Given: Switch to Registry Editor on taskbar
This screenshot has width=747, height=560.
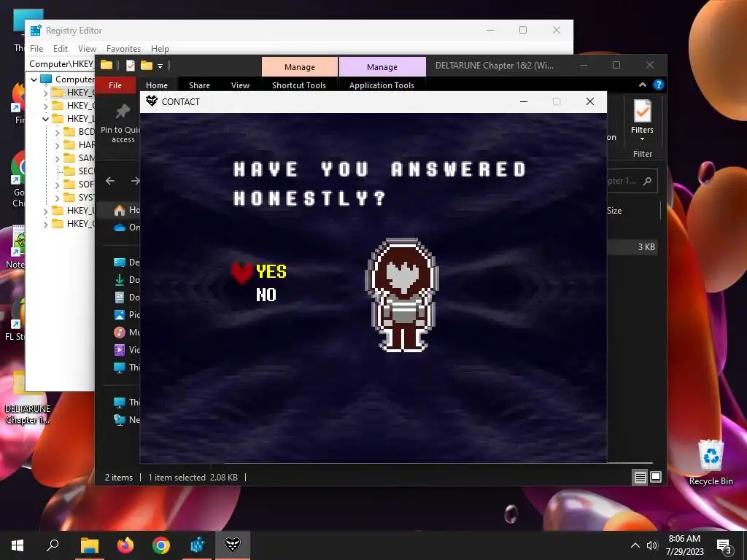Looking at the screenshot, I should [197, 545].
